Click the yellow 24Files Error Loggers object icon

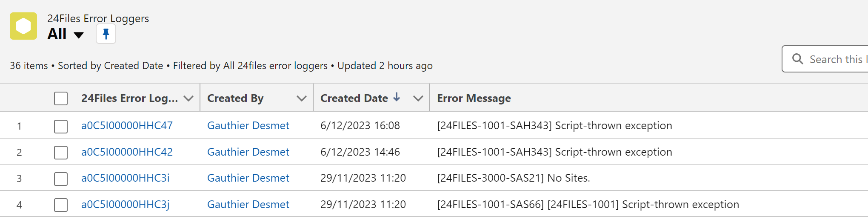(x=23, y=26)
